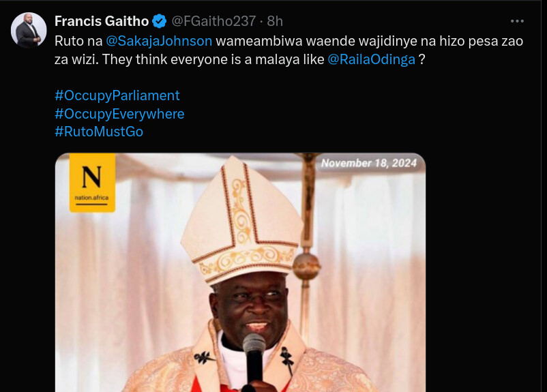
Task: Open the tweet's more options menu
Action: (x=517, y=21)
